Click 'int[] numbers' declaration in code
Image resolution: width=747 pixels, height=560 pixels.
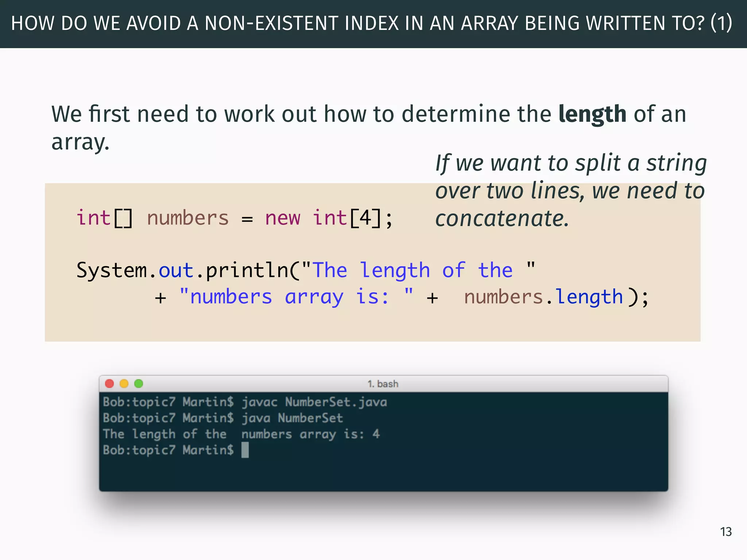click(152, 218)
